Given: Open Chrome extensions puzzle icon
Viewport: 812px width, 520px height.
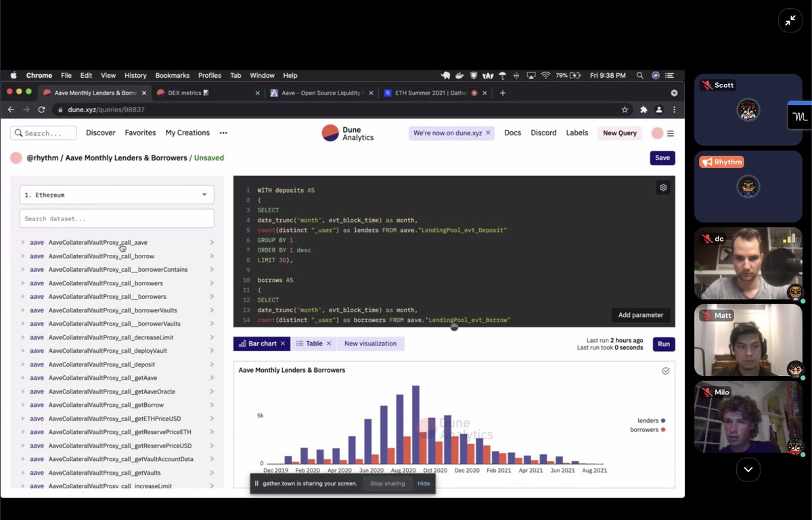Looking at the screenshot, I should point(644,110).
